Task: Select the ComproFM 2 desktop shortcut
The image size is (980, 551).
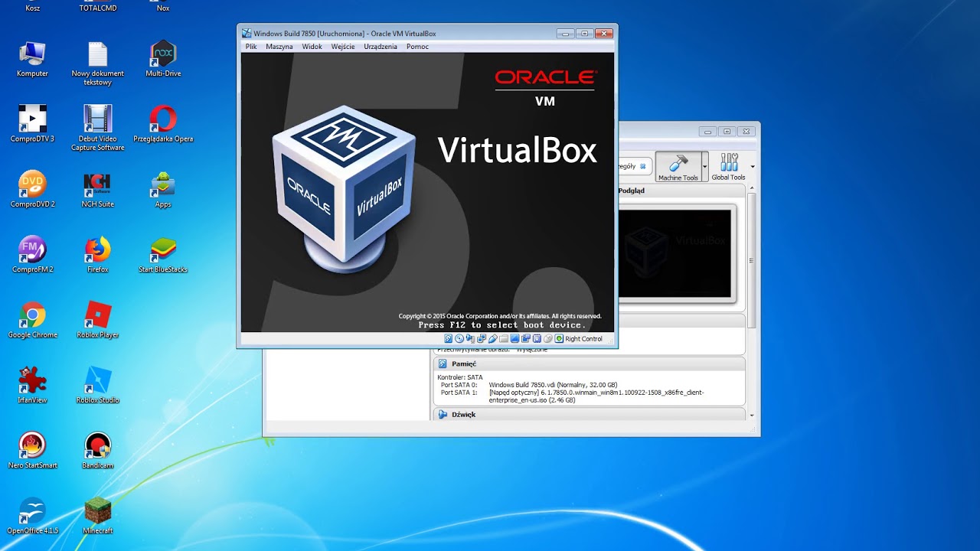Action: click(32, 255)
